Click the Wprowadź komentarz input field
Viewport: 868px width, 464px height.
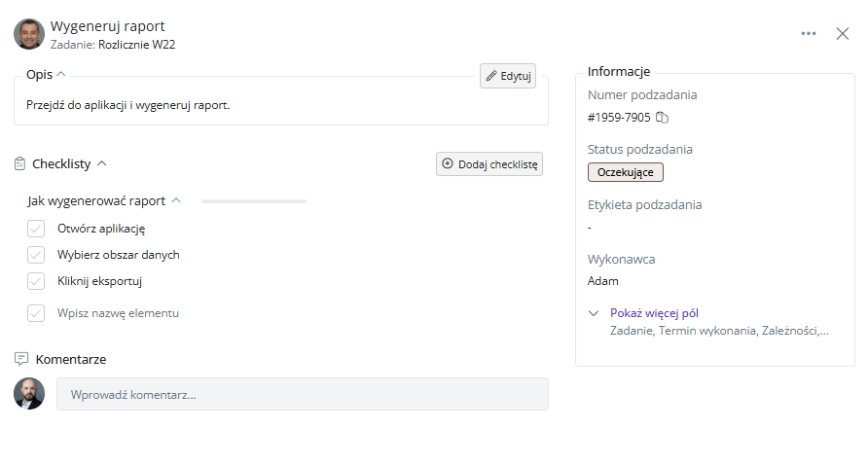[303, 394]
